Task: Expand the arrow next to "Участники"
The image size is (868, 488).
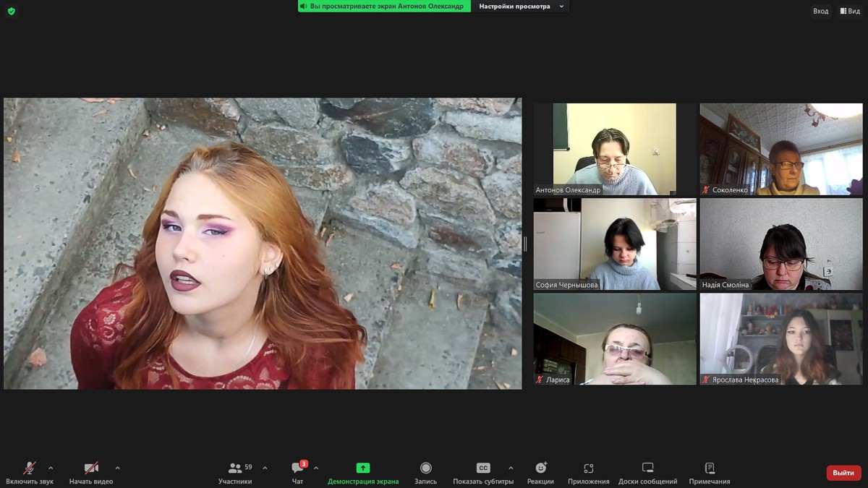Action: click(265, 468)
